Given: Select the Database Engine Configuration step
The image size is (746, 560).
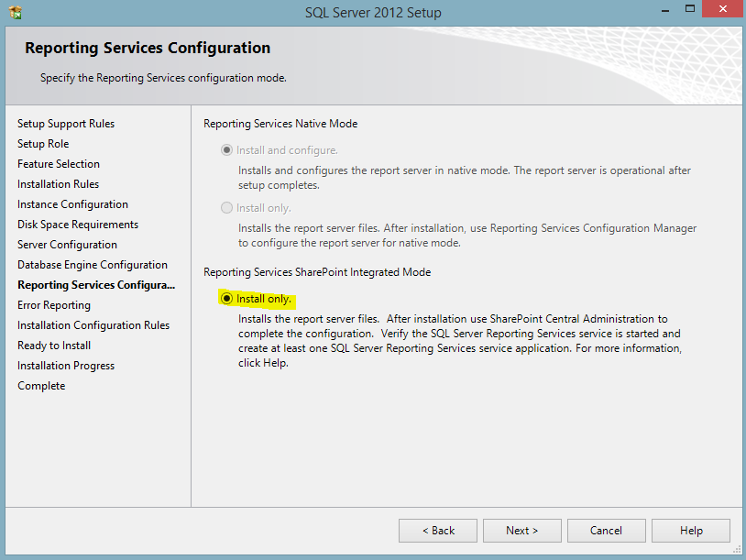Looking at the screenshot, I should click(93, 265).
